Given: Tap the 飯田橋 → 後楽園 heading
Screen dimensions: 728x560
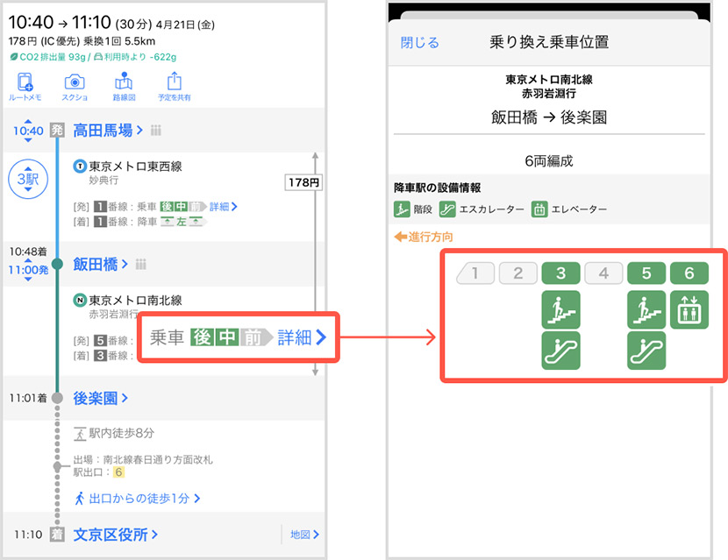Looking at the screenshot, I should (549, 117).
